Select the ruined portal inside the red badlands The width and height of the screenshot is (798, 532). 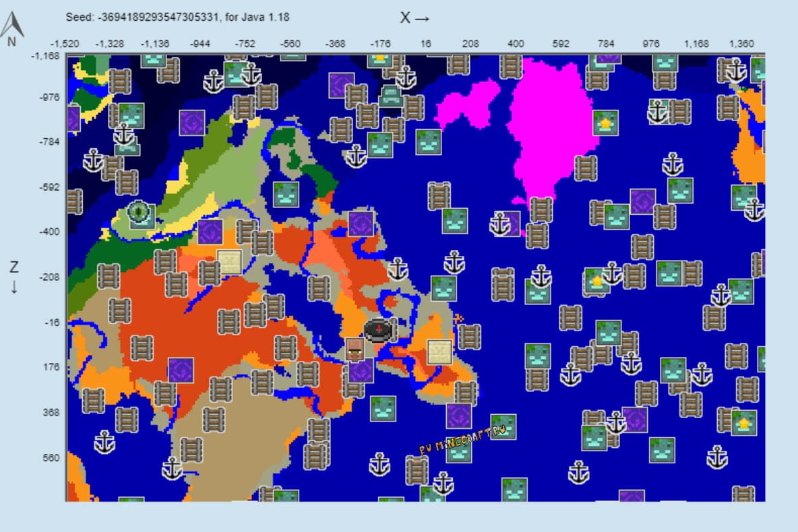tap(181, 370)
